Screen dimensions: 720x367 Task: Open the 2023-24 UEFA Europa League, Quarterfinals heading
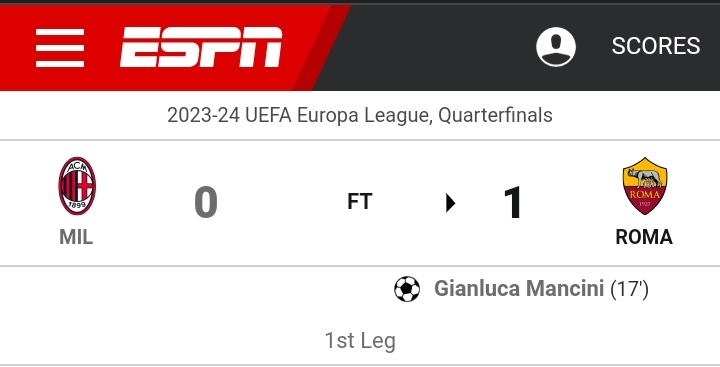tap(360, 115)
